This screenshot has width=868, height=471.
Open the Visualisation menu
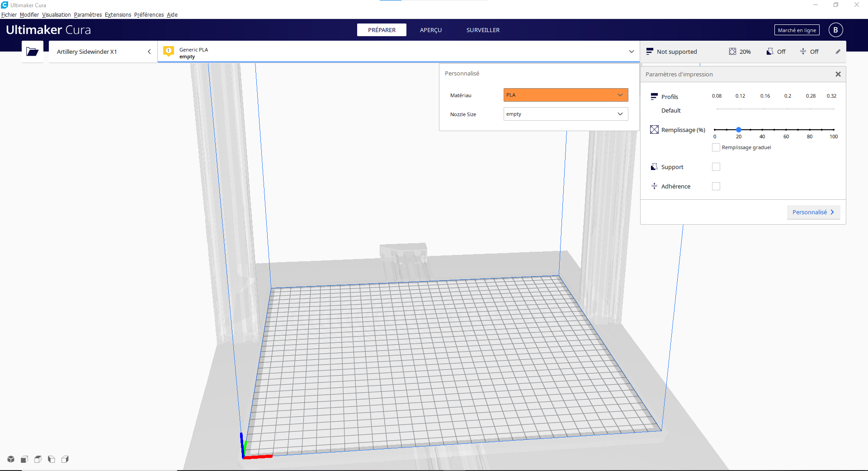pyautogui.click(x=57, y=15)
